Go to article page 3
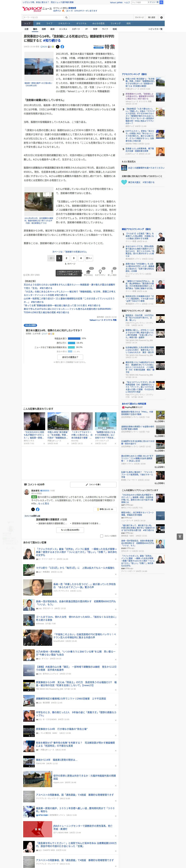 coord(74,258)
